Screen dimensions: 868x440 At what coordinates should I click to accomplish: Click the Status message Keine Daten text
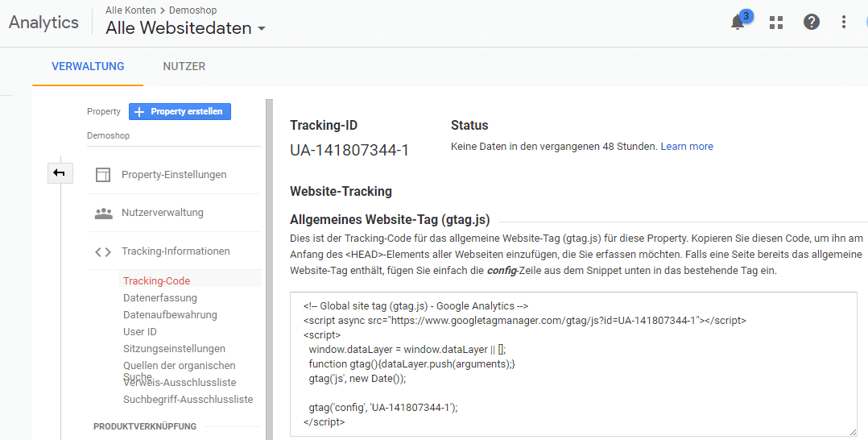[x=554, y=147]
